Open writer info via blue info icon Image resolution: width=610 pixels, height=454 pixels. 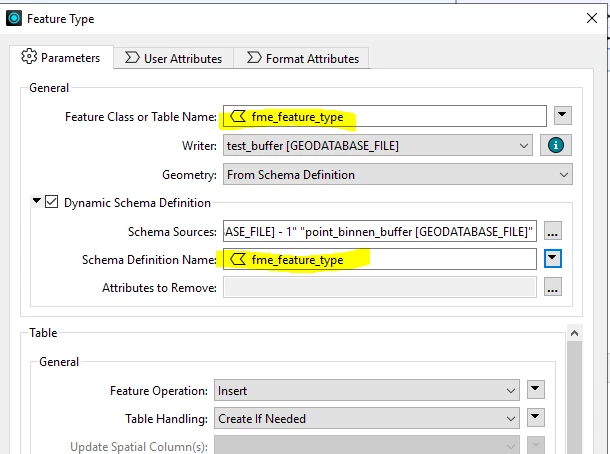(x=556, y=145)
